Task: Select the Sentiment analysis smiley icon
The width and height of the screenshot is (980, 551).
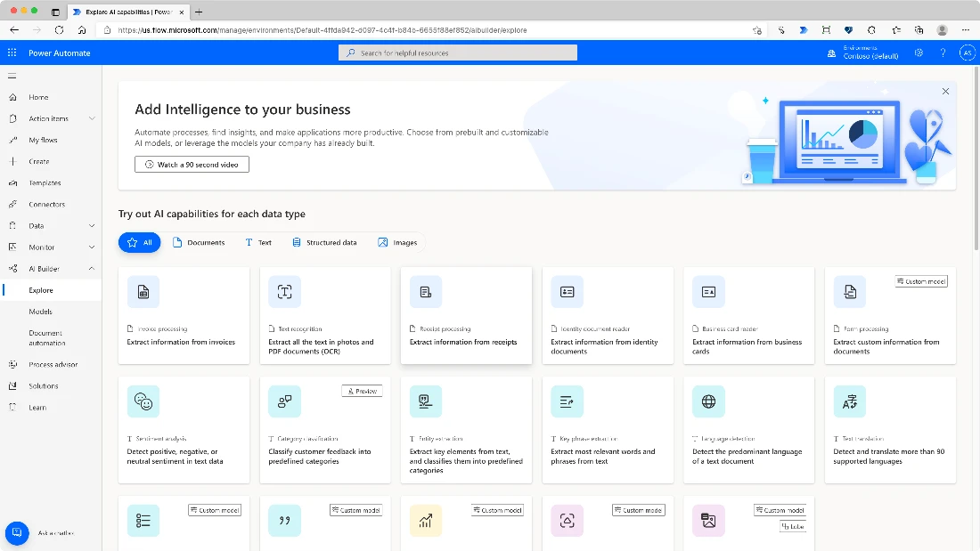Action: [x=143, y=401]
